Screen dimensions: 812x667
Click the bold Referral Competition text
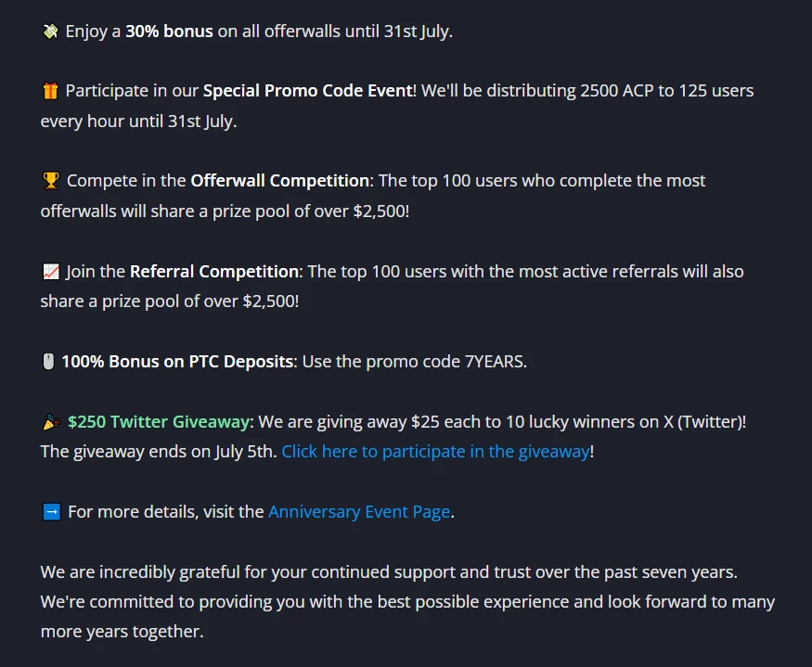coord(213,272)
